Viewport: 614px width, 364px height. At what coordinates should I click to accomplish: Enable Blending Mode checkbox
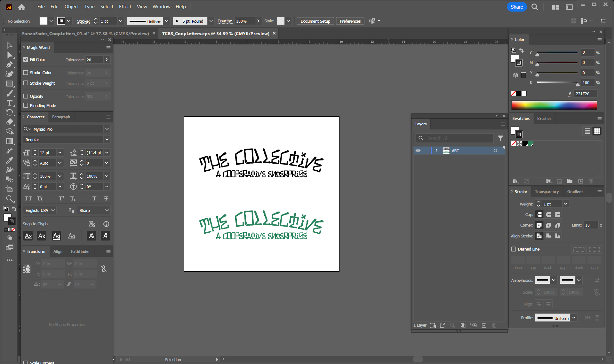coord(26,105)
